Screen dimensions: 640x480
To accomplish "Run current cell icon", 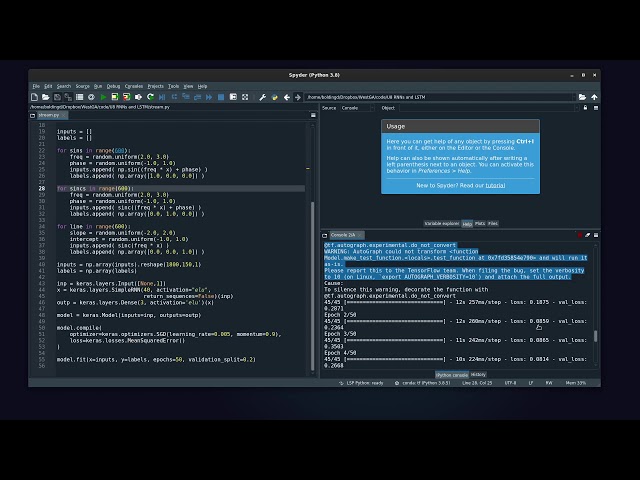I will pyautogui.click(x=115, y=97).
